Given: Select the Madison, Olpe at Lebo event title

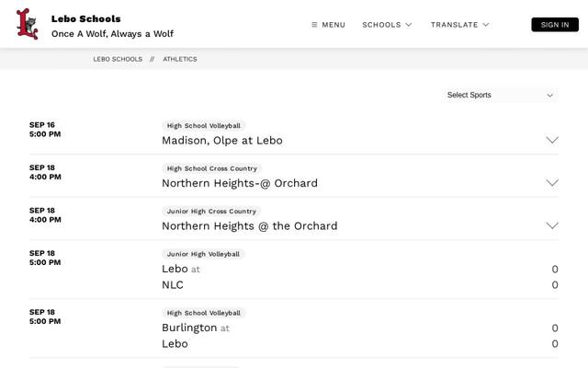Looking at the screenshot, I should (222, 141).
